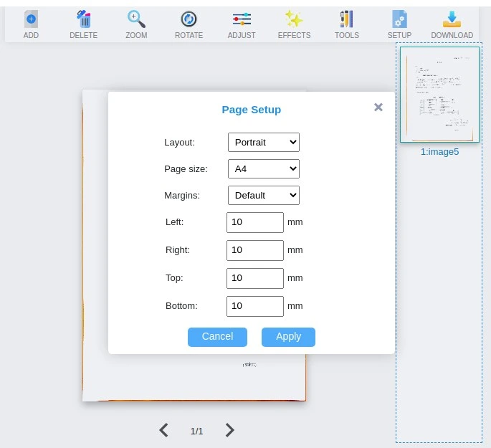Expand the Layout Portrait dropdown
Screen dimensions: 491x448
(x=263, y=142)
